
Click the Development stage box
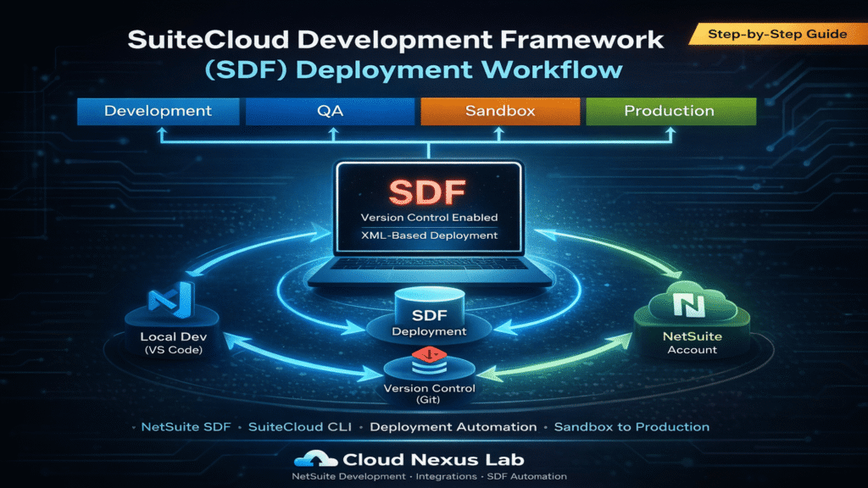click(x=159, y=111)
